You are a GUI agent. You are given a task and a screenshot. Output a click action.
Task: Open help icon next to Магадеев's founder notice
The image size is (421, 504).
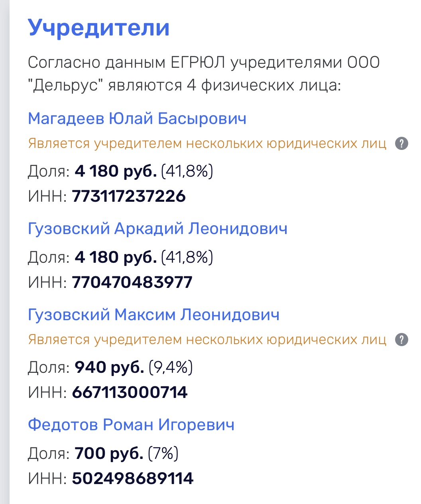point(401,143)
